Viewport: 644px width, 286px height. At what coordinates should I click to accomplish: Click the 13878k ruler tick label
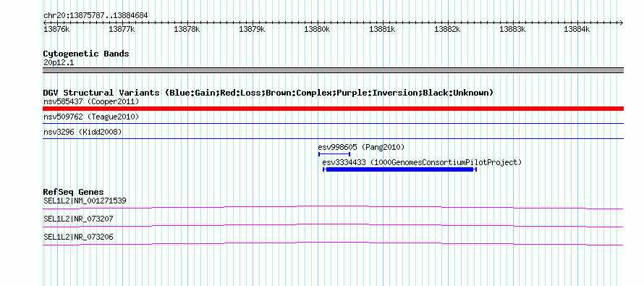[x=187, y=29]
